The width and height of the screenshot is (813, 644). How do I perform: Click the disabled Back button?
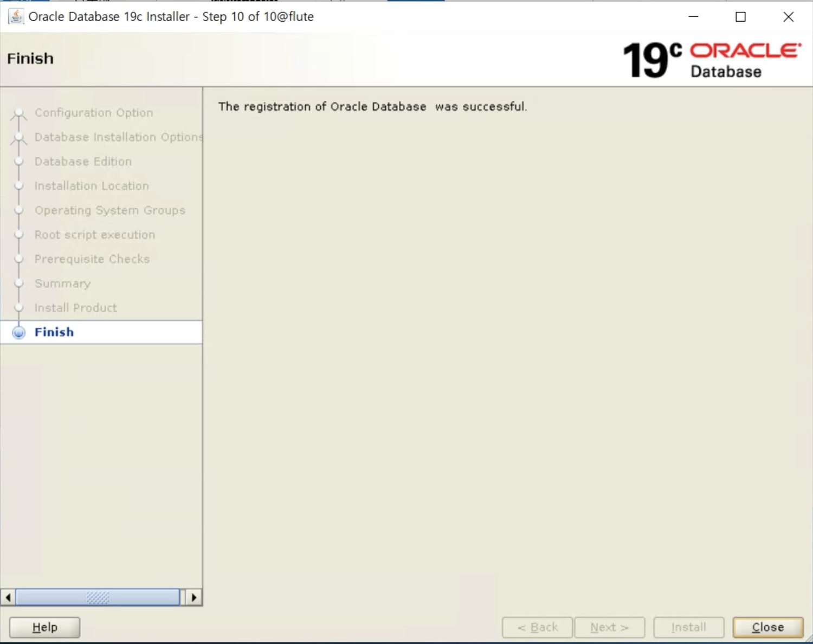click(537, 627)
